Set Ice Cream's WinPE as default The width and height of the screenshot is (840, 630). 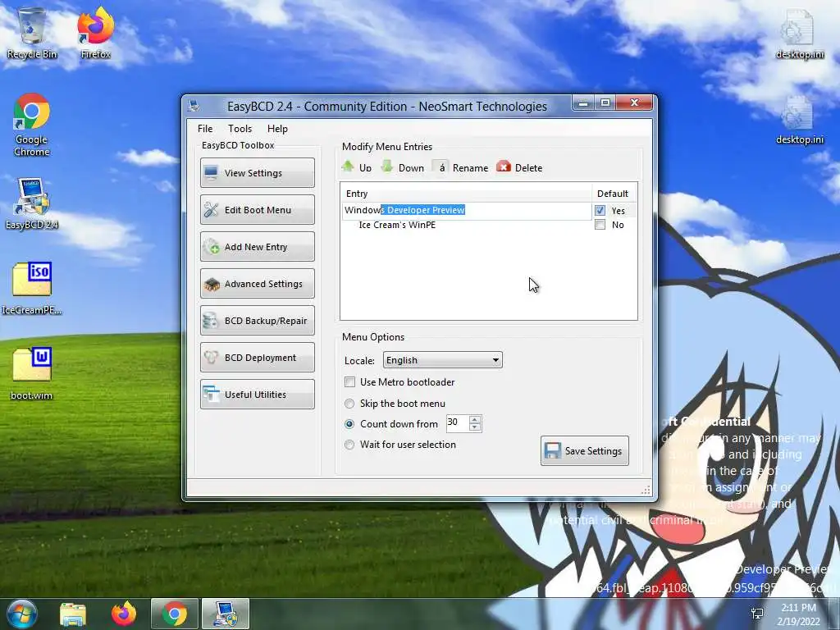point(600,225)
